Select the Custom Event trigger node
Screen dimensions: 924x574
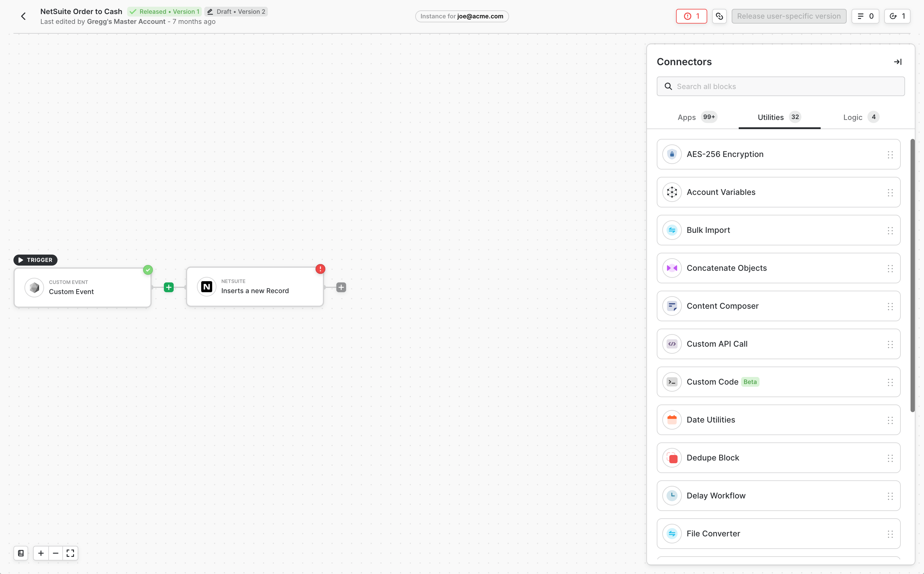coord(83,287)
